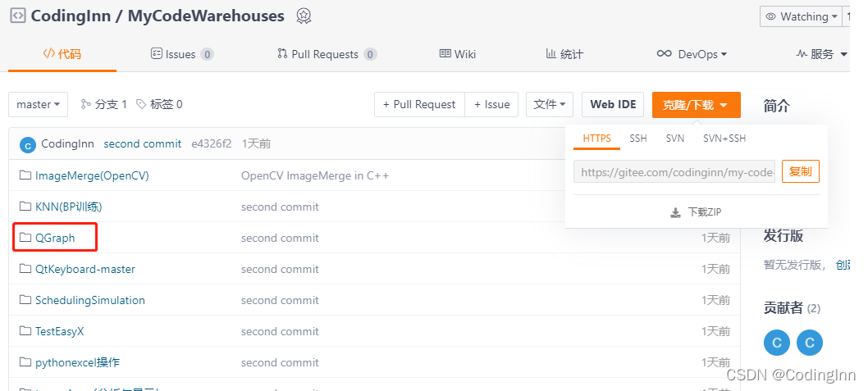868x391 pixels.
Task: Open the MyCodeWarehouses repository title link
Action: [x=206, y=16]
